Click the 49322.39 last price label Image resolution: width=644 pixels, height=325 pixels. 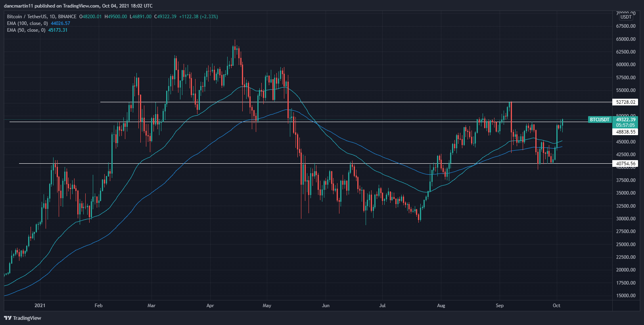625,120
